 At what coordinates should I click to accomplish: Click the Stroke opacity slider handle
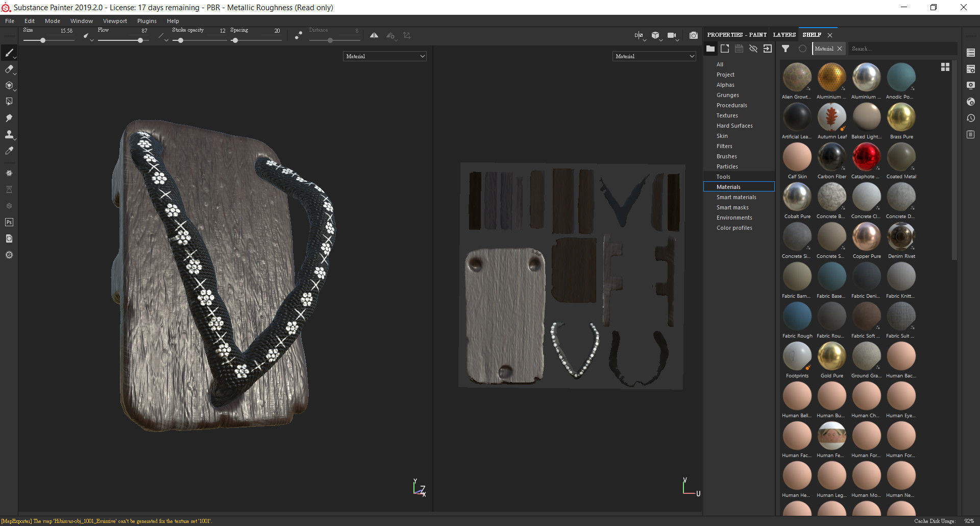coord(181,40)
